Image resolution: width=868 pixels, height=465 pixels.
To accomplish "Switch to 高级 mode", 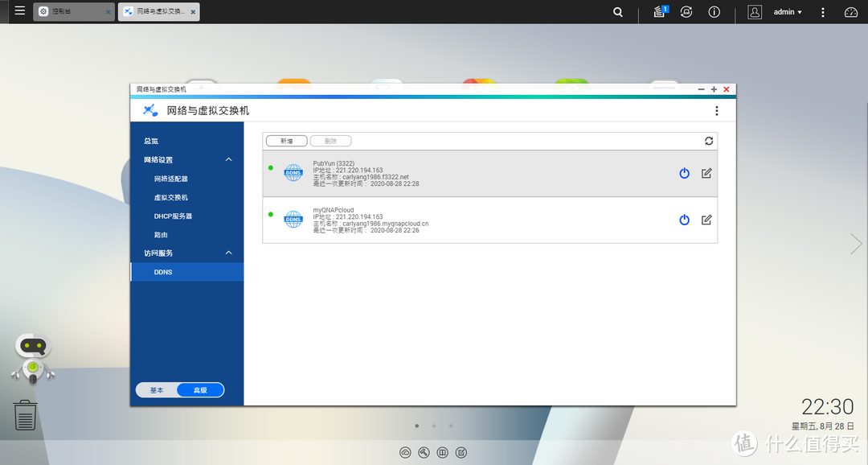I will pyautogui.click(x=200, y=390).
